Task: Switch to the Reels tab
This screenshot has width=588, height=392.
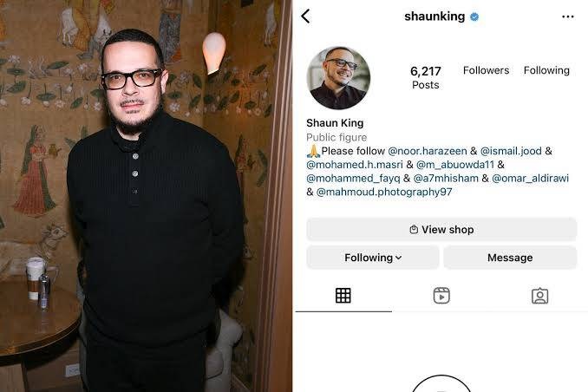Action: [441, 296]
